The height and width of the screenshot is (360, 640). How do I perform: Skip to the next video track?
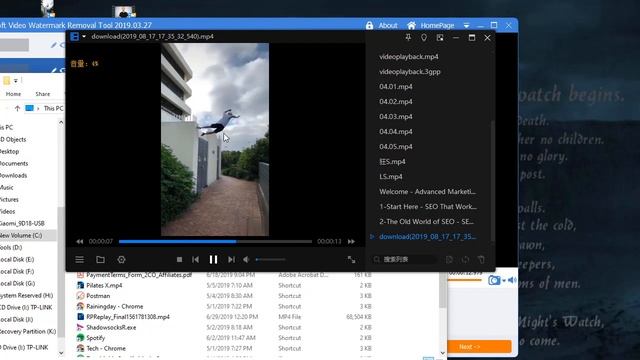[x=231, y=260]
